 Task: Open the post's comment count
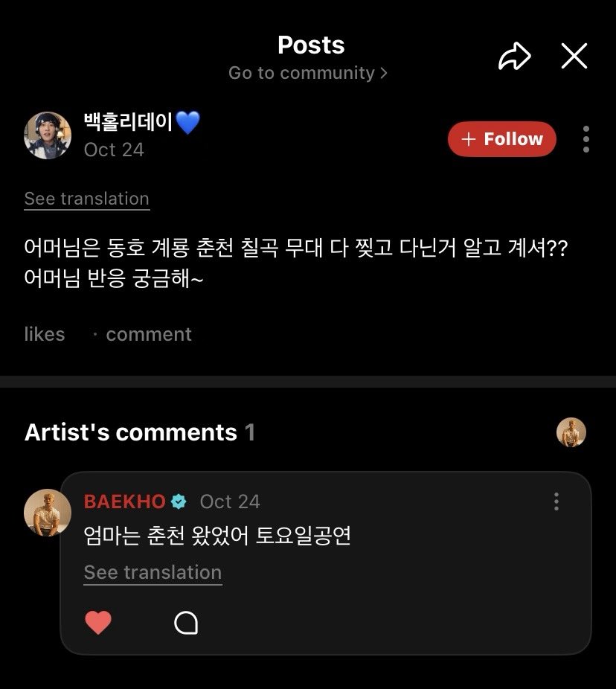[x=149, y=334]
